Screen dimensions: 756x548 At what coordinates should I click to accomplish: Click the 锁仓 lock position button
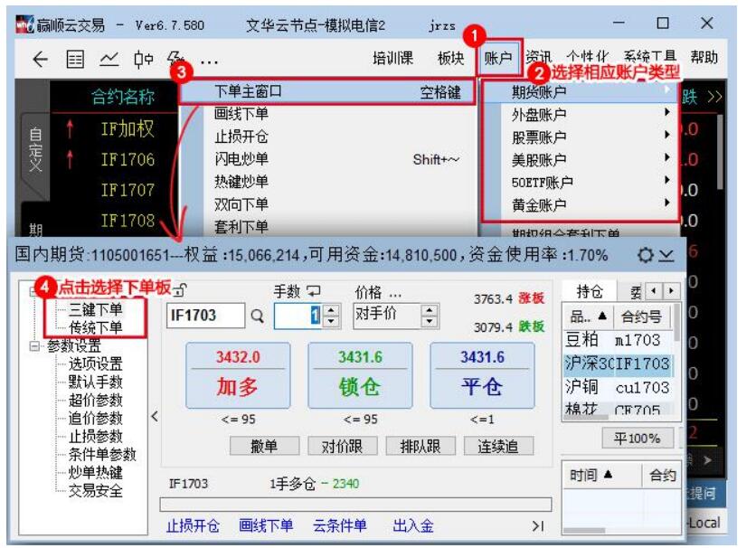pyautogui.click(x=360, y=375)
